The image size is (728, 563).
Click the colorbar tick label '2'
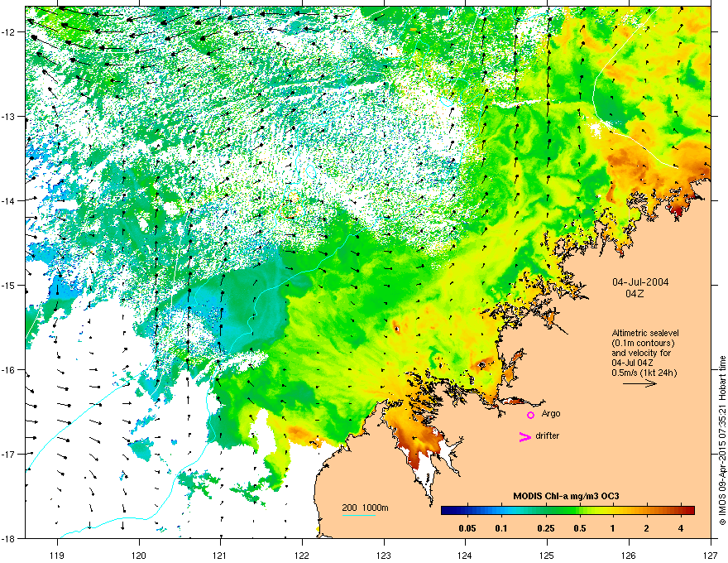click(646, 528)
